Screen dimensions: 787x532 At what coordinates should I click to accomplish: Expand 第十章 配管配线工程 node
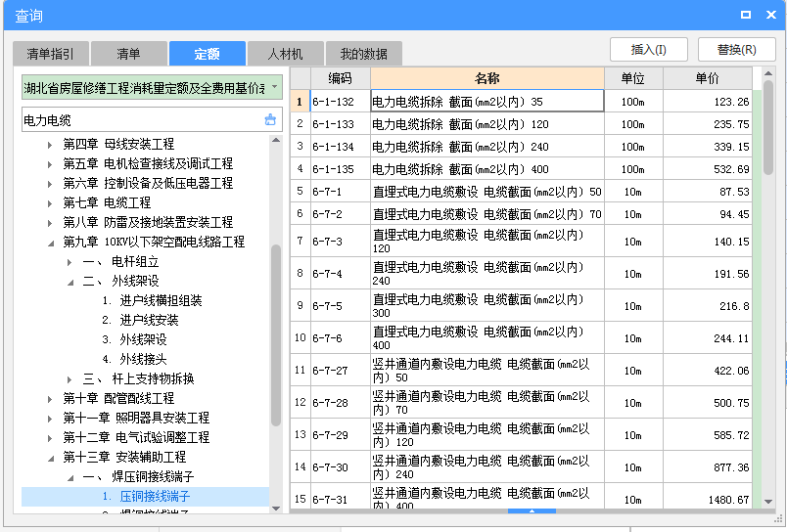pyautogui.click(x=50, y=399)
